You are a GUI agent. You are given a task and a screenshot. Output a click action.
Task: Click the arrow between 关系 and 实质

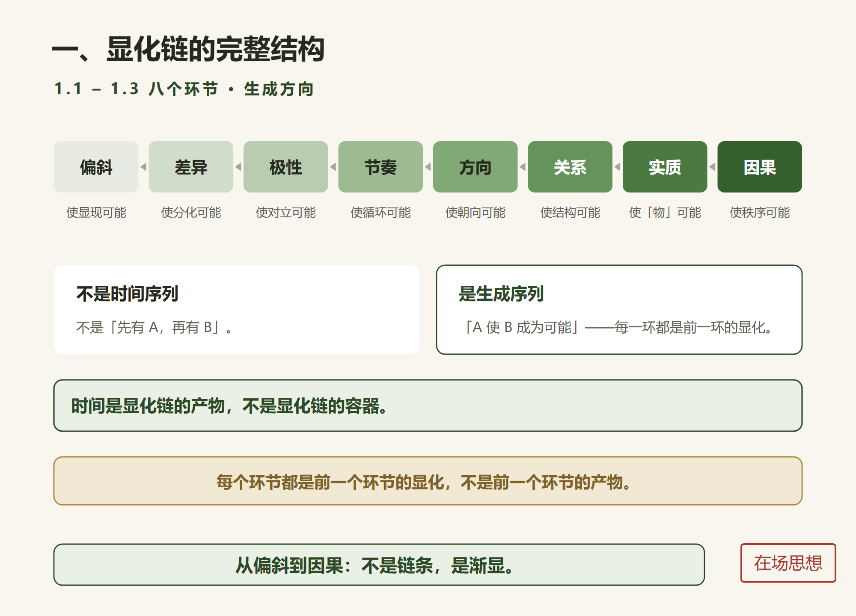[x=618, y=167]
